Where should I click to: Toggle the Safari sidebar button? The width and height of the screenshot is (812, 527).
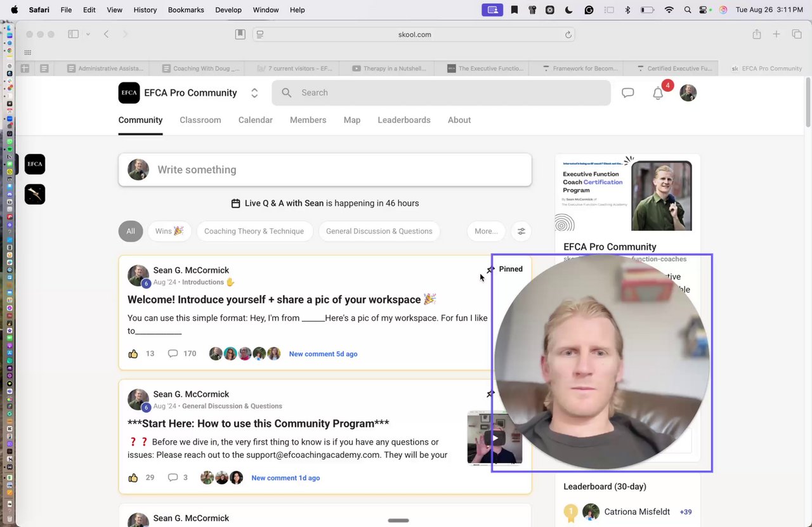tap(73, 34)
